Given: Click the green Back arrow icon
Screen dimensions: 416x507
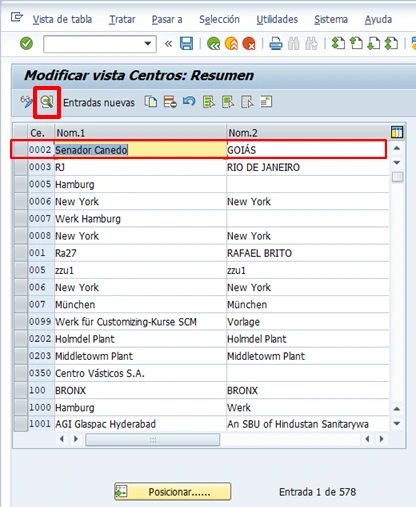Looking at the screenshot, I should pyautogui.click(x=213, y=44).
